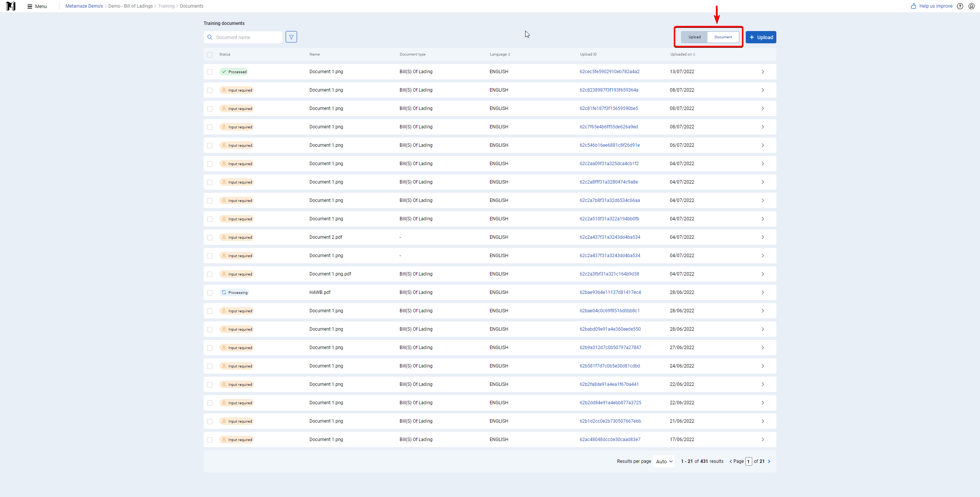Select checkbox of row uploaded 24/06/2022

tap(210, 366)
